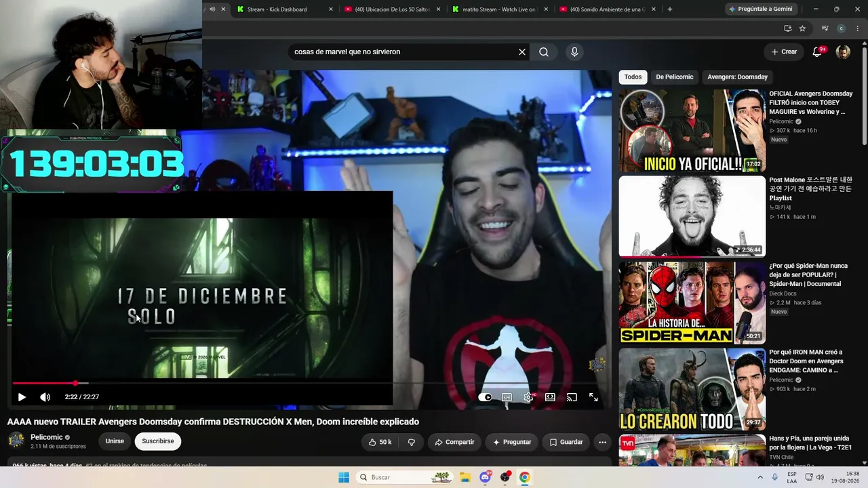Viewport: 868px width, 488px height.
Task: Save the video with Guardar
Action: click(566, 442)
